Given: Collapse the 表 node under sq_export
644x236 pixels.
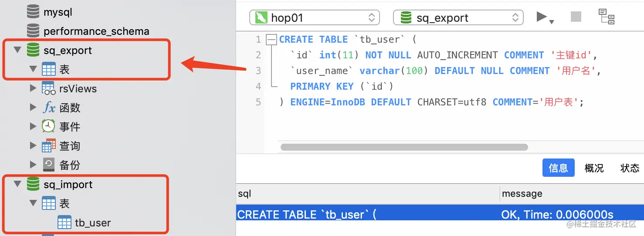Looking at the screenshot, I should click(33, 69).
